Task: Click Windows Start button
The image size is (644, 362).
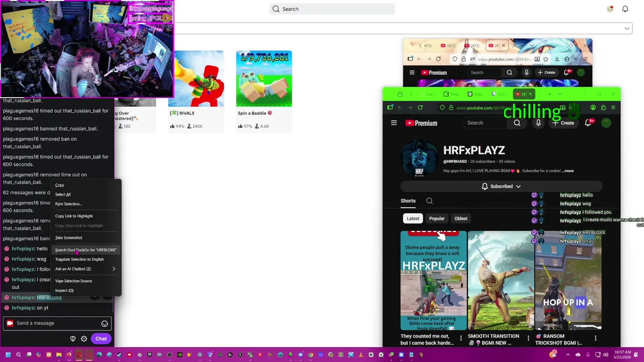Action: coord(8,355)
